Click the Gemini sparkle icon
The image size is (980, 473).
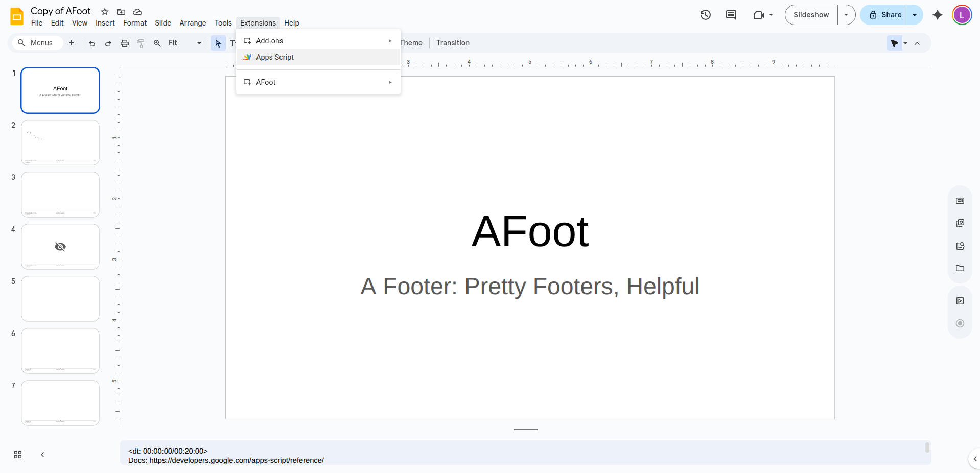click(x=937, y=15)
